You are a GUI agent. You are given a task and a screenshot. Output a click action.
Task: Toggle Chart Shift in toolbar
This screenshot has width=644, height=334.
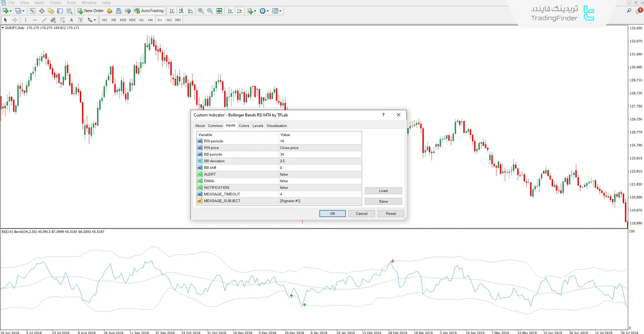tap(239, 11)
